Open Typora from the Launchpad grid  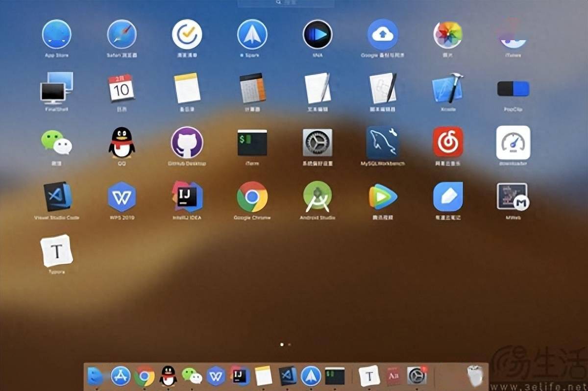tap(57, 251)
